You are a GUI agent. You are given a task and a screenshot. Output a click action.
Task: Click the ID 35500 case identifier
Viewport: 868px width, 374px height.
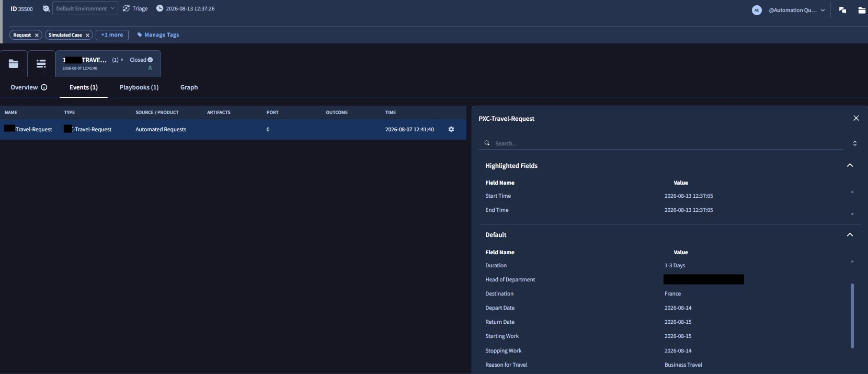click(21, 9)
